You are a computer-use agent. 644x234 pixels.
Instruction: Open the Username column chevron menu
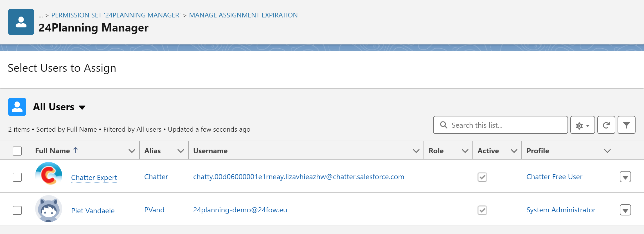416,151
